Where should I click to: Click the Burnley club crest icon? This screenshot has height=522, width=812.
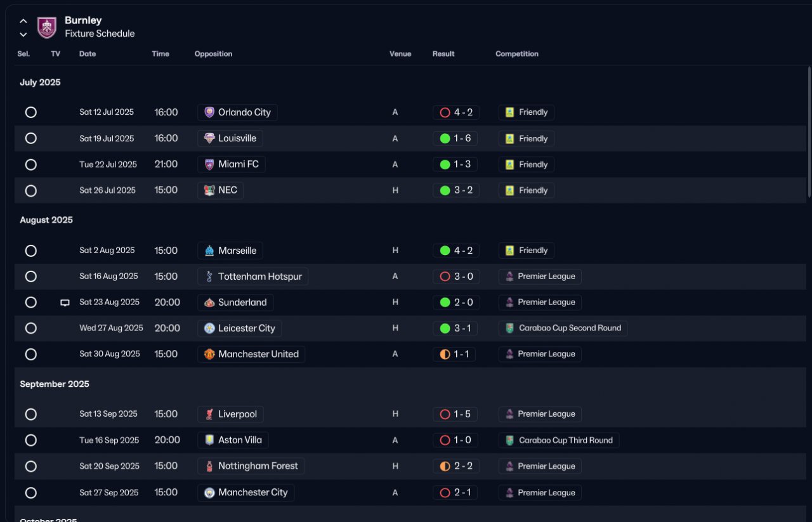(47, 27)
